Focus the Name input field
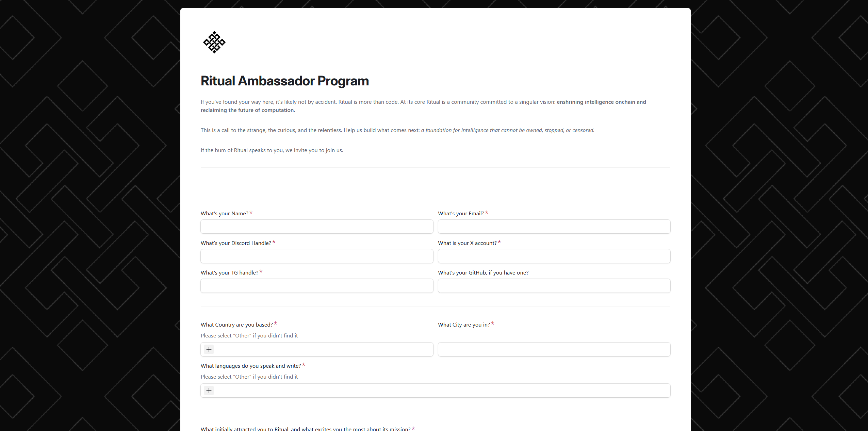Screen dimensions: 868x431 [316, 227]
